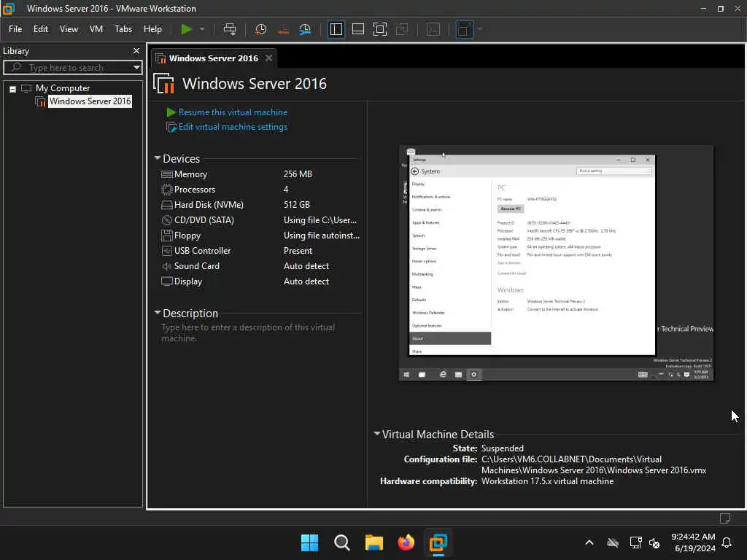Click the message log icon in status bar
The width and height of the screenshot is (747, 560).
pyautogui.click(x=724, y=518)
